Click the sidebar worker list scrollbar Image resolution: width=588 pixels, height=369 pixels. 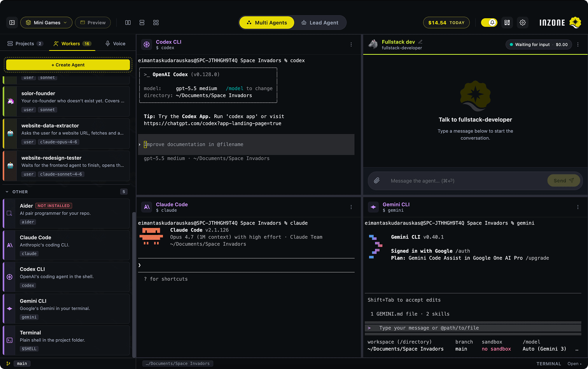tap(134, 284)
